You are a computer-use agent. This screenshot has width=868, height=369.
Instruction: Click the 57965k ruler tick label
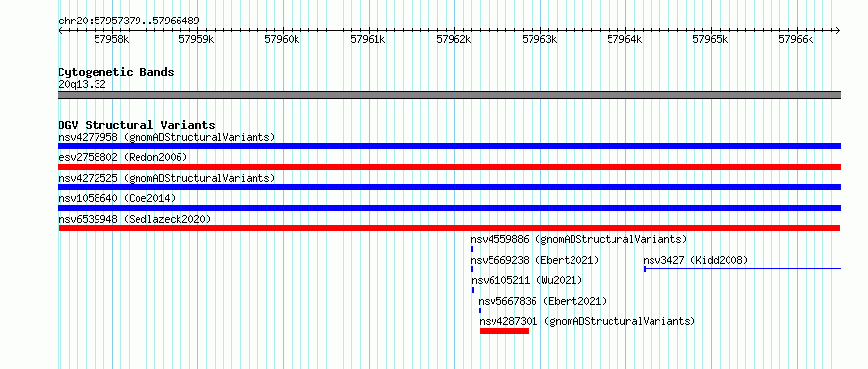[711, 39]
